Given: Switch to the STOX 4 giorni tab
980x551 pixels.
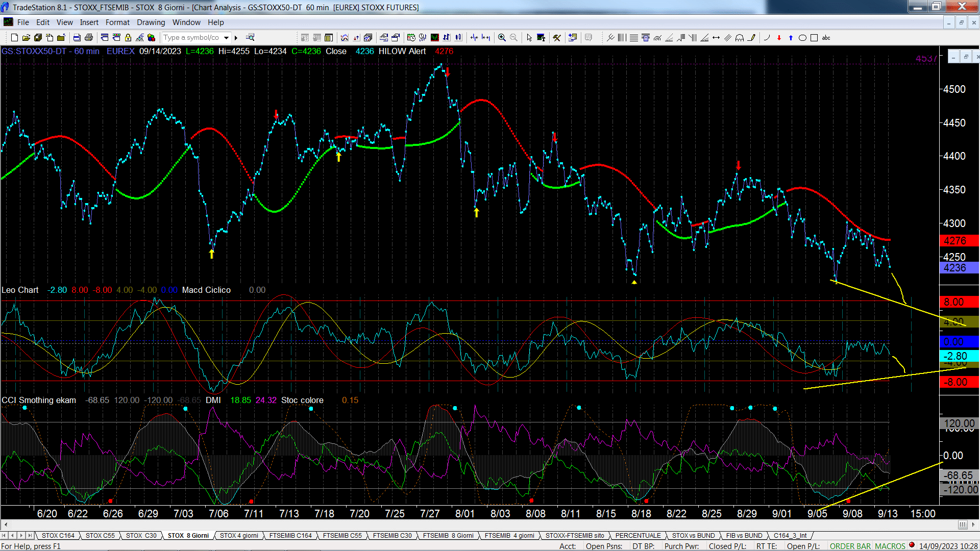Looking at the screenshot, I should coord(239,536).
